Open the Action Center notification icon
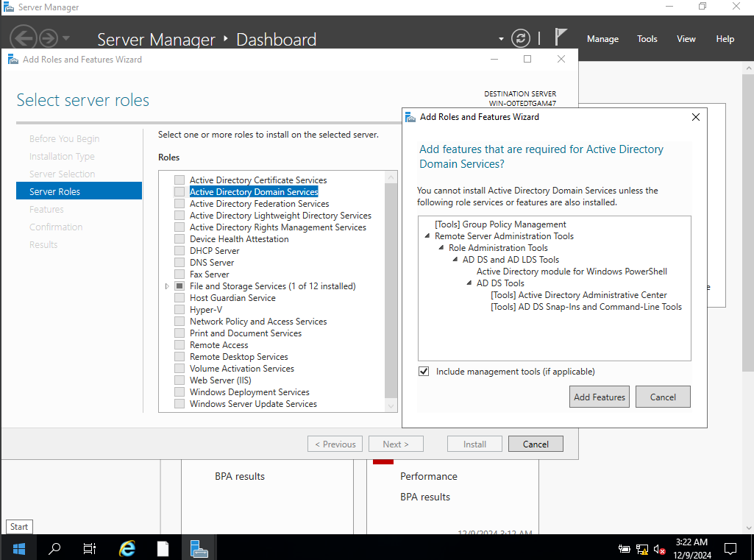Image resolution: width=754 pixels, height=560 pixels. (730, 548)
